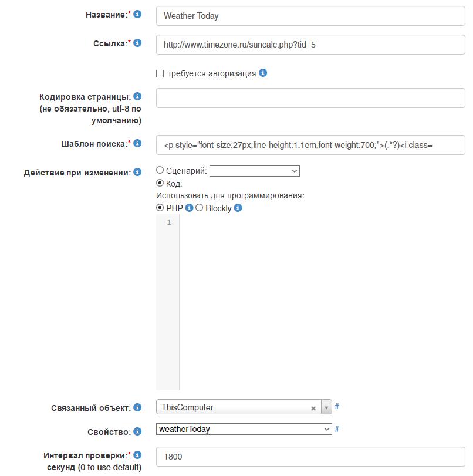Screen dimensions: 473x476
Task: Click info icon beside Шаблон поиска
Action: 137,143
